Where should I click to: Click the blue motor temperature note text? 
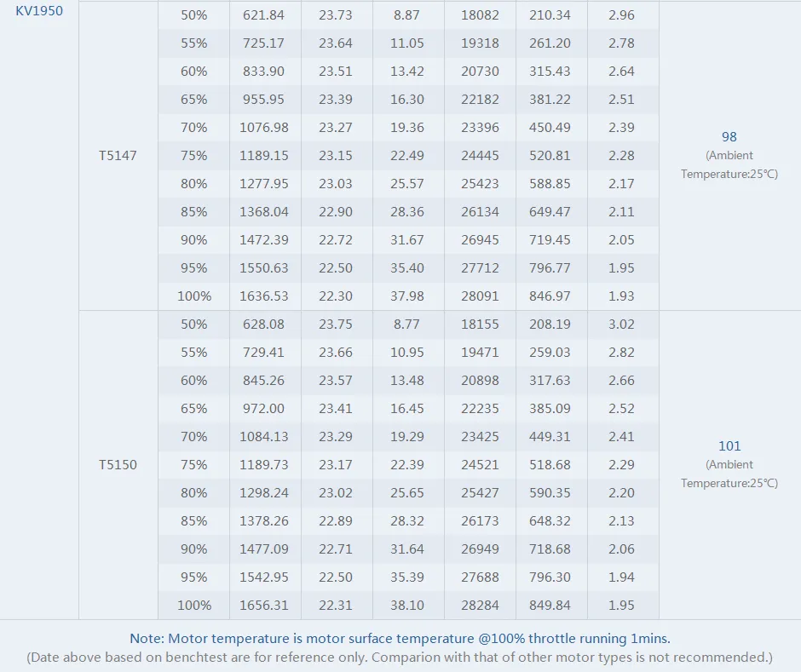tap(400, 638)
